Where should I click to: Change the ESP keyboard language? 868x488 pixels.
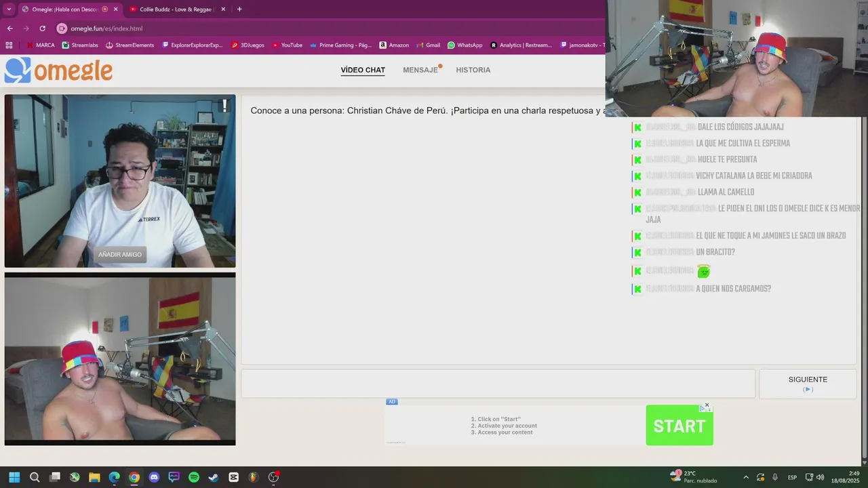(x=791, y=477)
